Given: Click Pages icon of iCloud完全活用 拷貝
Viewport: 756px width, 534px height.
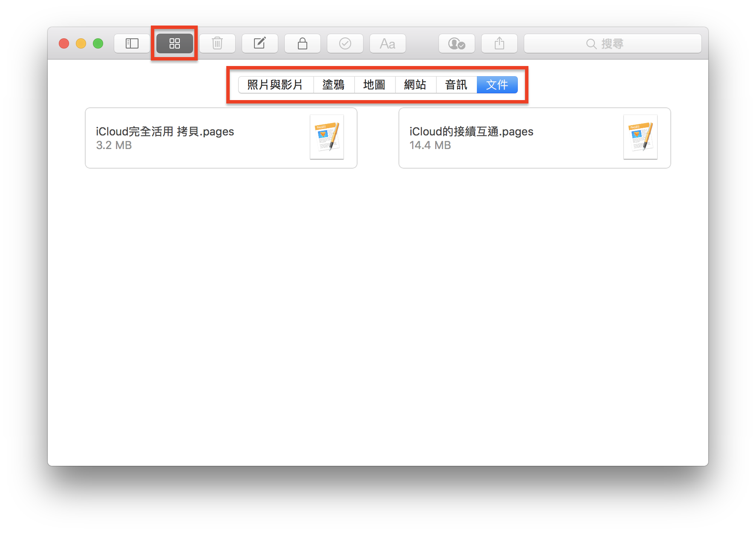Looking at the screenshot, I should click(x=327, y=137).
